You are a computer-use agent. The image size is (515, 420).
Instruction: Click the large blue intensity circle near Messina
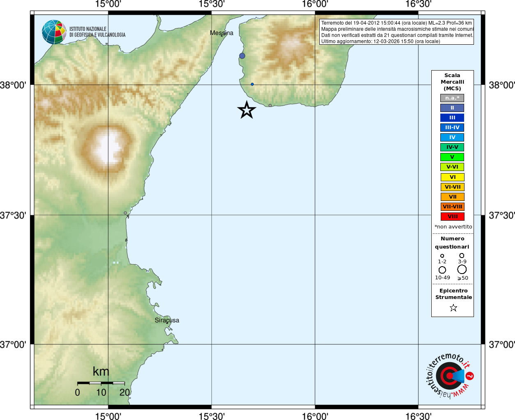click(242, 56)
